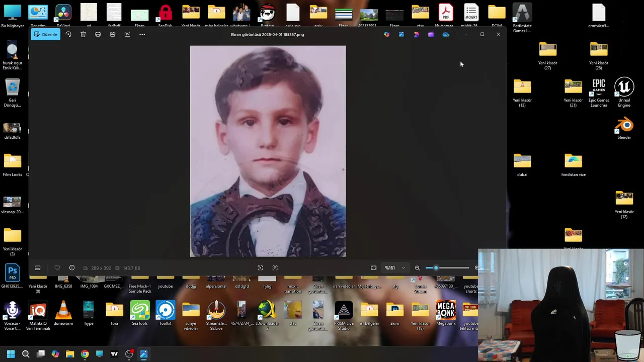
Task: Select the emm4co5 file on desktop
Action: tap(599, 16)
